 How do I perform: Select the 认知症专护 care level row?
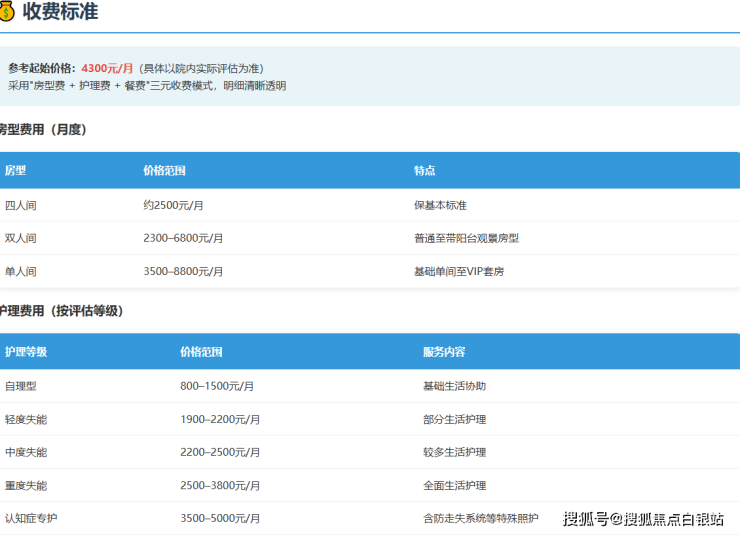click(31, 518)
